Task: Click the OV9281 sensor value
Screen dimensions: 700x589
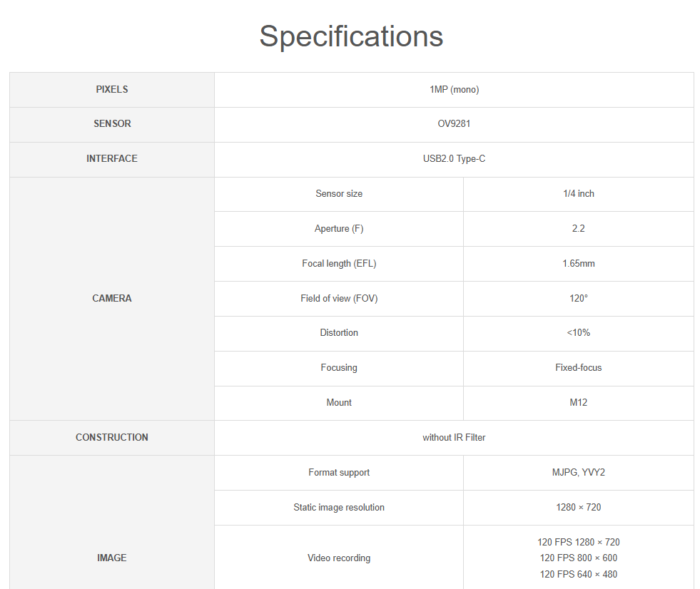Action: pos(454,123)
